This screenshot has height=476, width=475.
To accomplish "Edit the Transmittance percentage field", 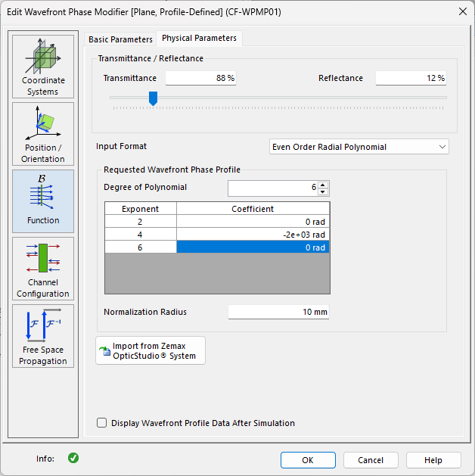I will (200, 78).
